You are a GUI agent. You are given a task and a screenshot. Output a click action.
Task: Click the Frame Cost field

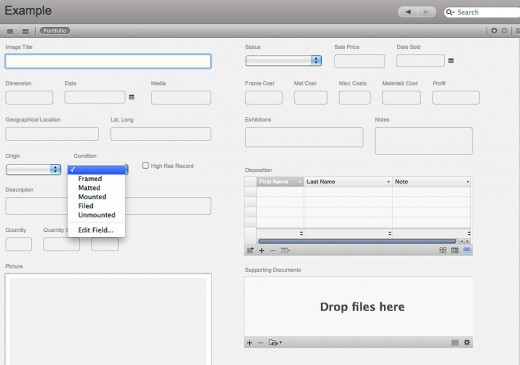coord(264,98)
